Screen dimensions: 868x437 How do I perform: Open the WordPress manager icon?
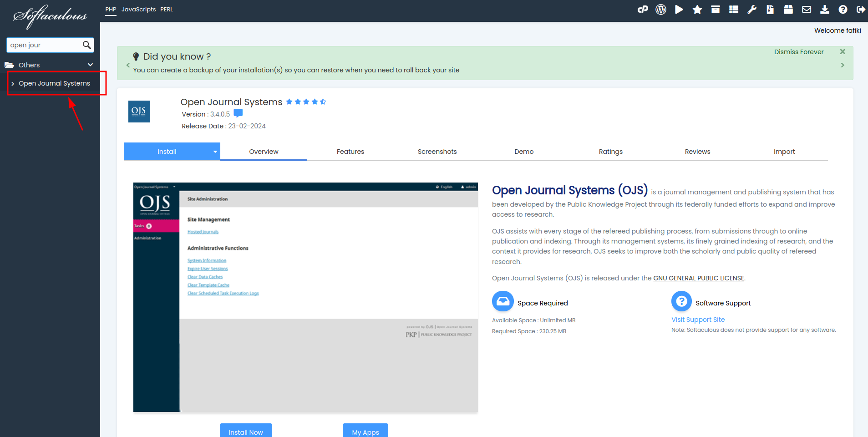click(x=661, y=9)
